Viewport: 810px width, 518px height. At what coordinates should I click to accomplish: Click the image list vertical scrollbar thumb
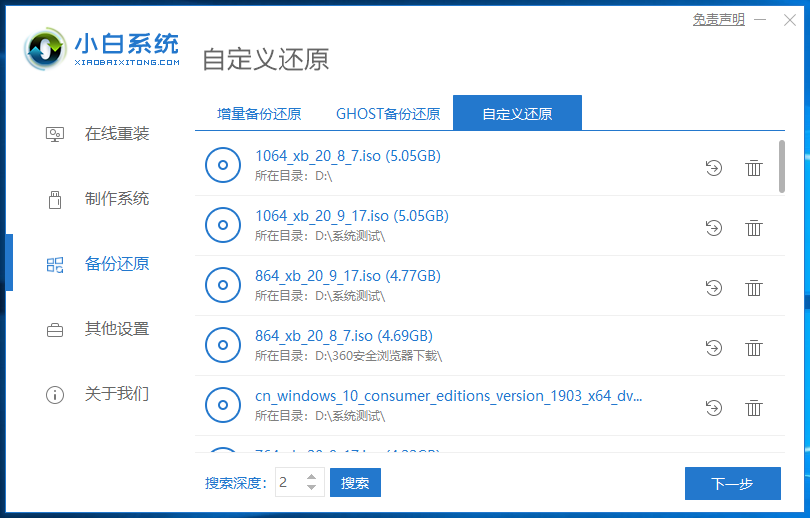point(782,166)
